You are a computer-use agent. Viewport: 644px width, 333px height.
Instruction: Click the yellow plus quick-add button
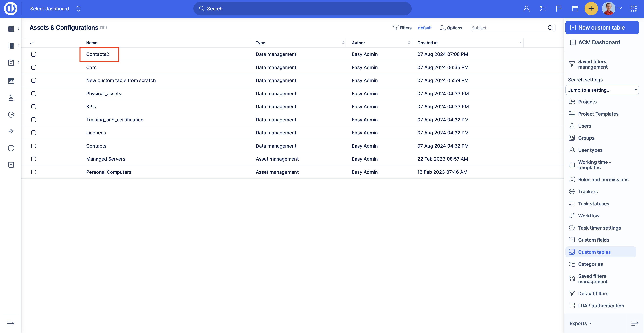pyautogui.click(x=591, y=9)
